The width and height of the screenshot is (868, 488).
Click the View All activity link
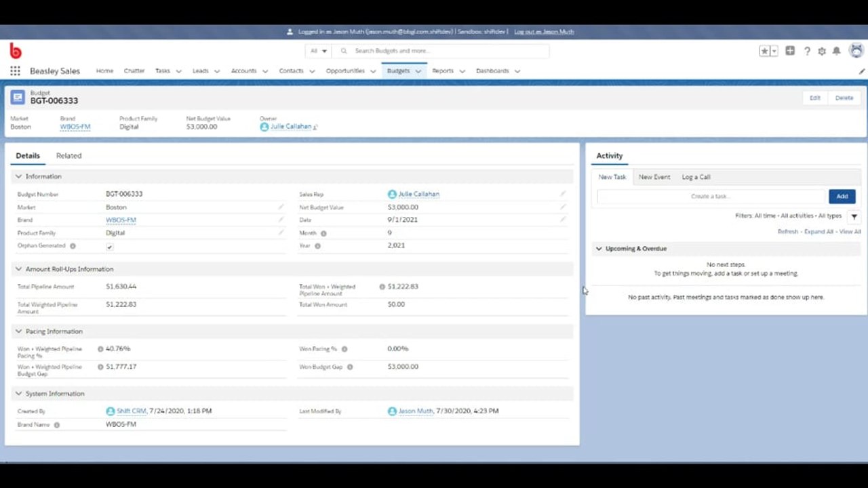[x=850, y=232]
